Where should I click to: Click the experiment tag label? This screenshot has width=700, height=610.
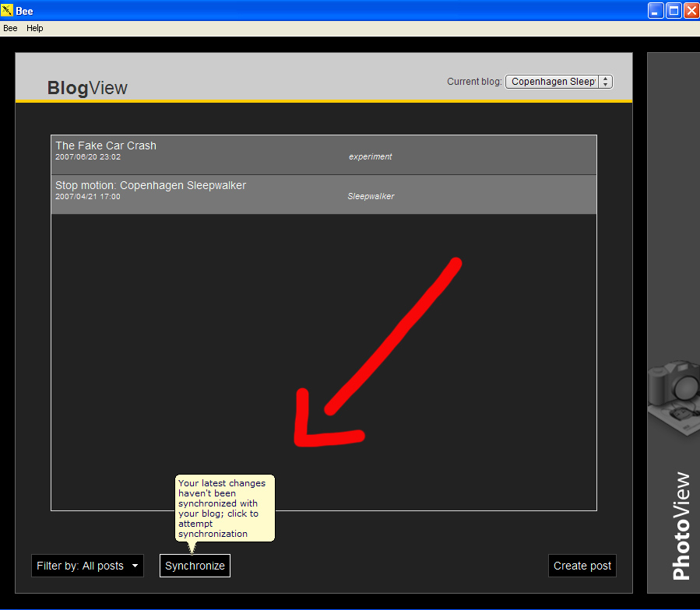tap(371, 156)
